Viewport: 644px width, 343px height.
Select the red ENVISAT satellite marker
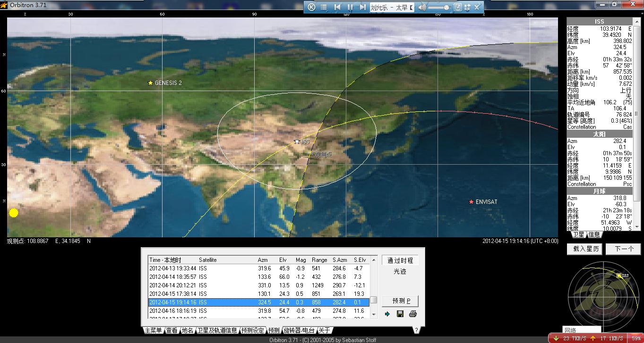click(471, 202)
